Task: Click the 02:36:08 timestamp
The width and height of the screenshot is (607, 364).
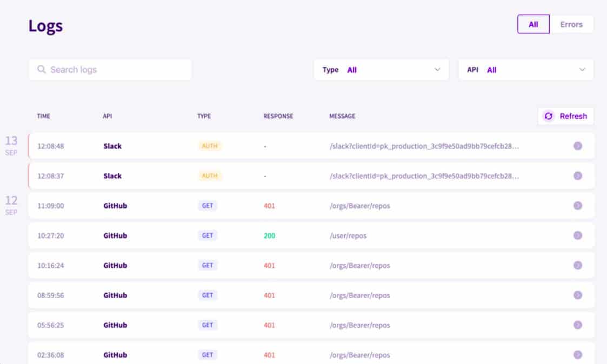Action: pyautogui.click(x=50, y=355)
